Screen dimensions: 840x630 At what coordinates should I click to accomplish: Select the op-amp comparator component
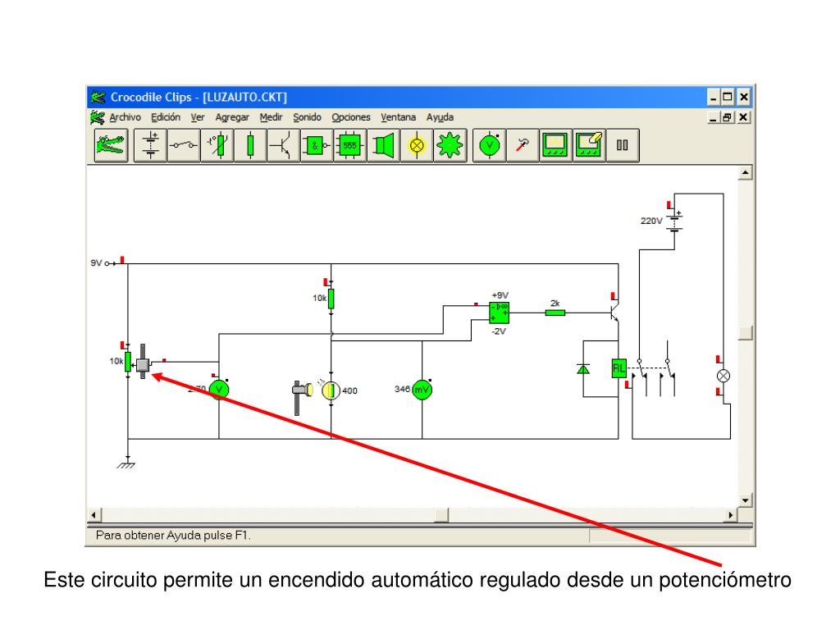(x=499, y=313)
